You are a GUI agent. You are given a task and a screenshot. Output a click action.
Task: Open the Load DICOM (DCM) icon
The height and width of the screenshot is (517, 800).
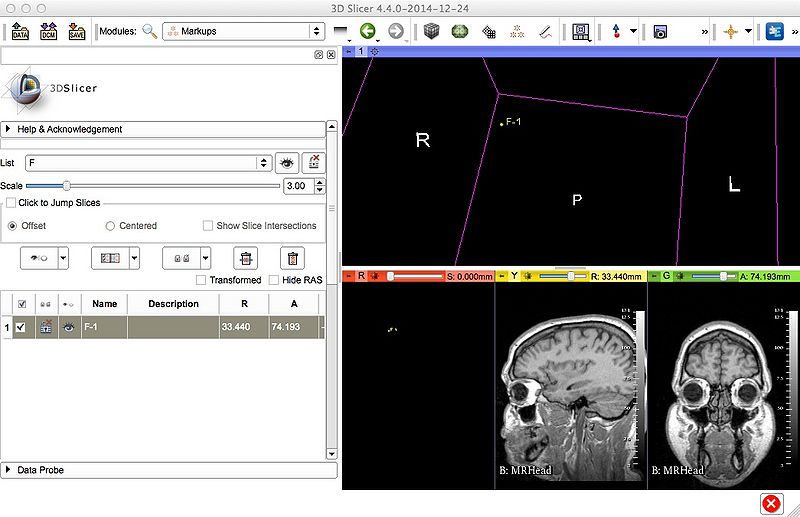pos(48,31)
